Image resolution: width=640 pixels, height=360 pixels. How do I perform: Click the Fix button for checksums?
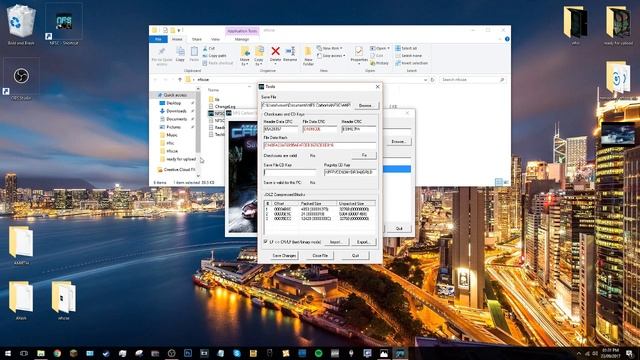[364, 156]
